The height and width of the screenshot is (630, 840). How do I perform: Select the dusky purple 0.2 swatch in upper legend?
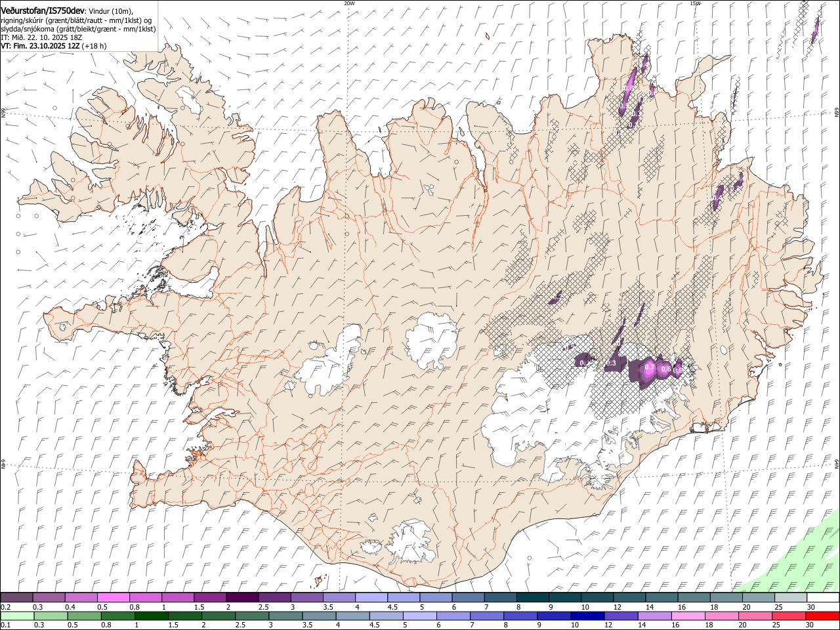coord(16,598)
